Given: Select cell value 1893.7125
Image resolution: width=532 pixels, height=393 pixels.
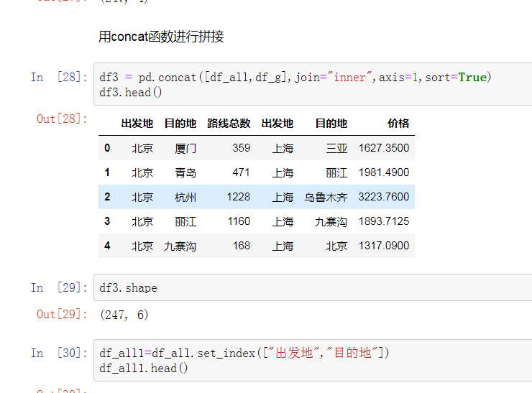Looking at the screenshot, I should point(384,221).
